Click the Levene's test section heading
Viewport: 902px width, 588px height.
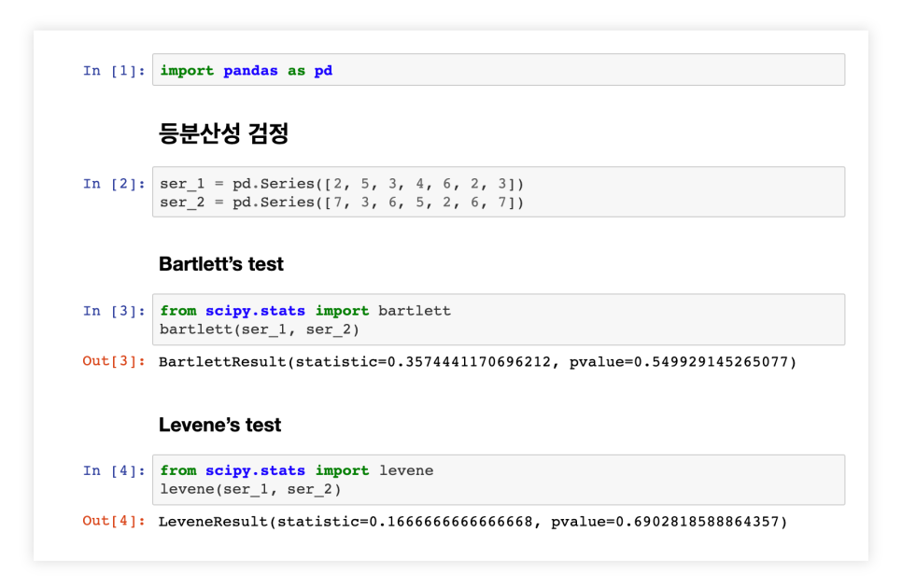tap(215, 425)
